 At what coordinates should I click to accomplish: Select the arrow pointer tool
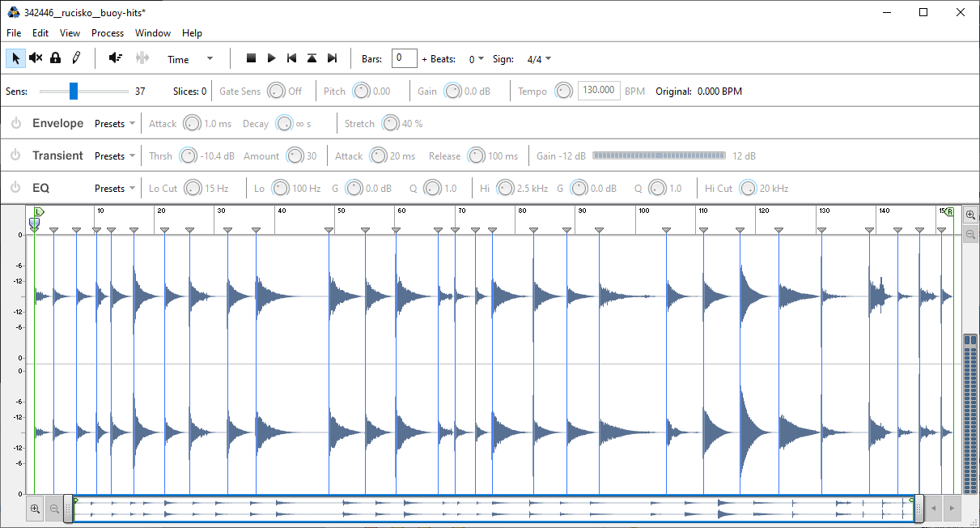[x=15, y=58]
